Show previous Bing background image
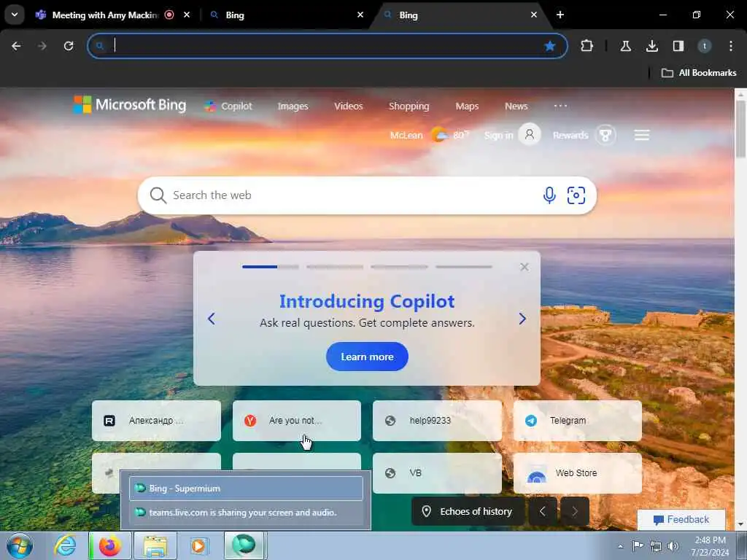 pos(543,511)
